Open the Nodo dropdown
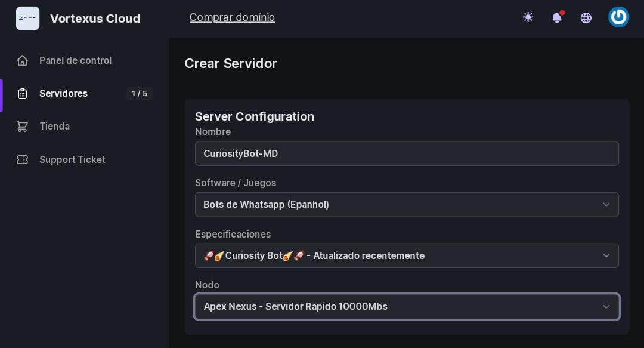This screenshot has width=644, height=348. [x=407, y=307]
